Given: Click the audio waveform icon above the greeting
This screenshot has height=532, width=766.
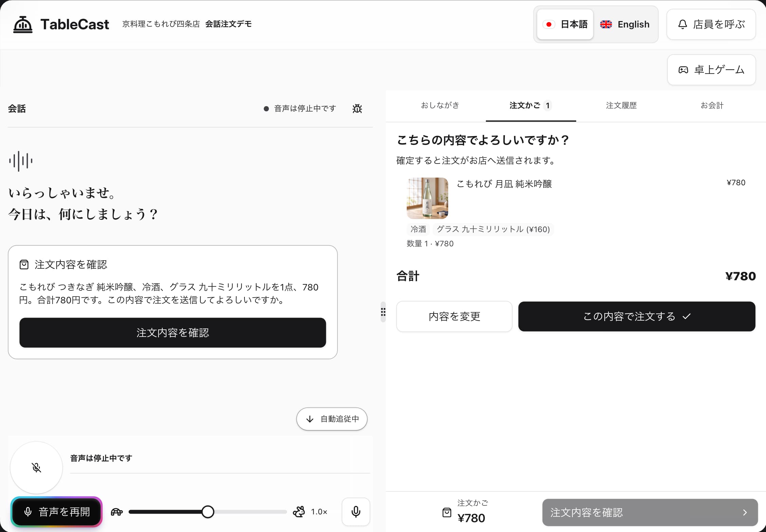Looking at the screenshot, I should tap(21, 161).
